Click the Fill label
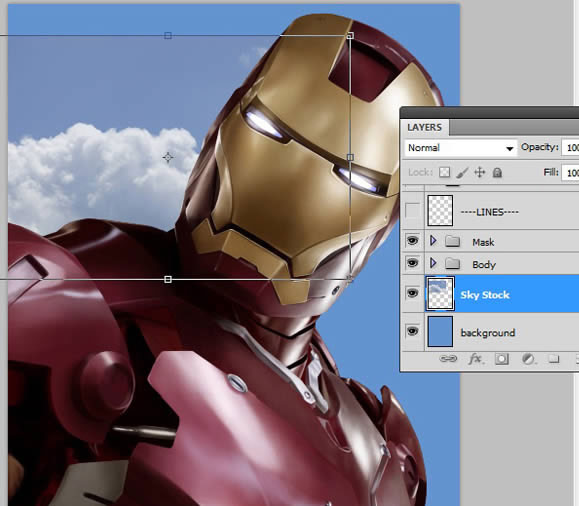 551,172
